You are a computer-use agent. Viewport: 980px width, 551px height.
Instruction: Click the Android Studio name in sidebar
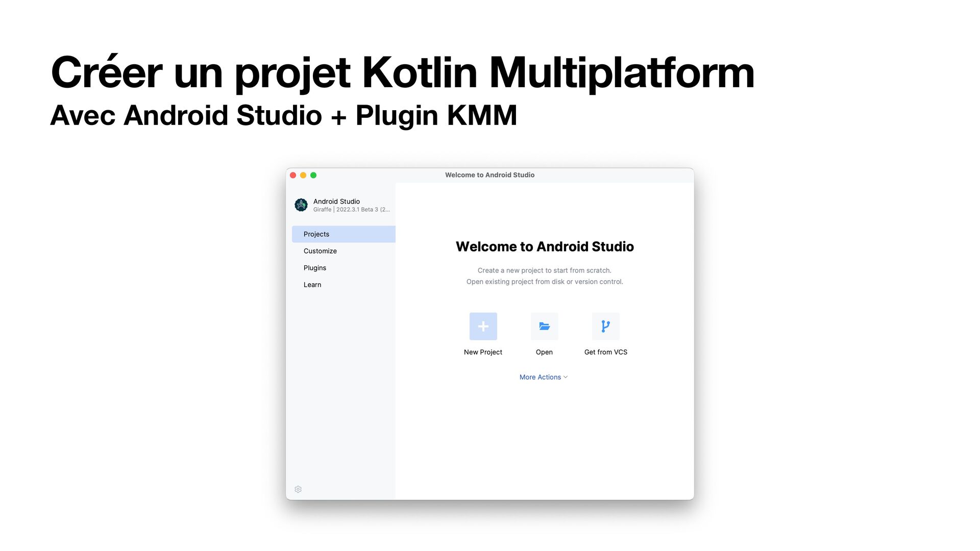(x=336, y=202)
